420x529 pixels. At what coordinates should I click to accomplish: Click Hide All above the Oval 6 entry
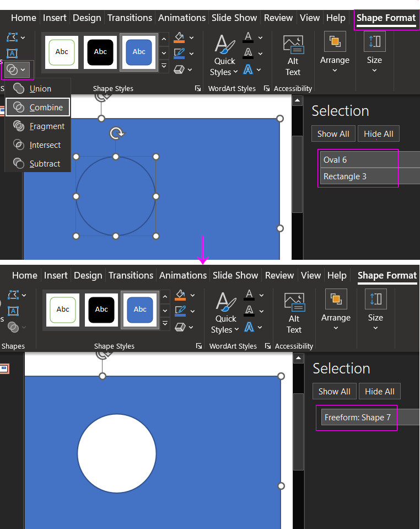coord(378,133)
